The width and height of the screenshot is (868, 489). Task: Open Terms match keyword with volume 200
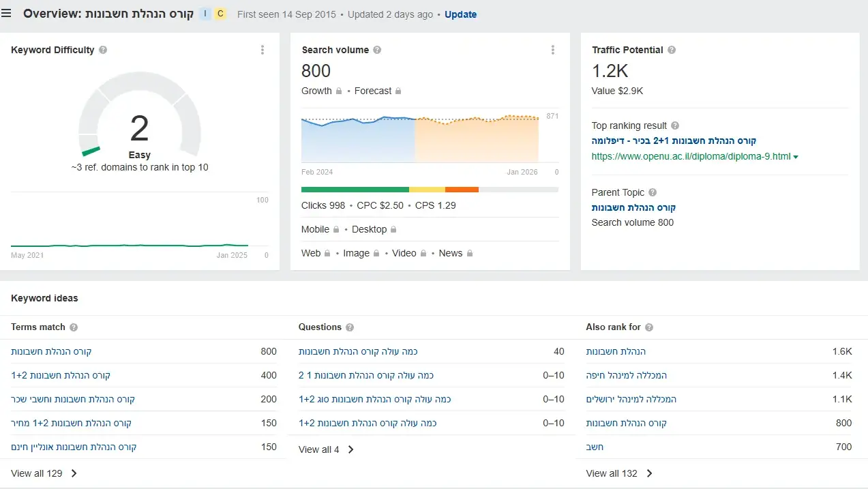73,399
